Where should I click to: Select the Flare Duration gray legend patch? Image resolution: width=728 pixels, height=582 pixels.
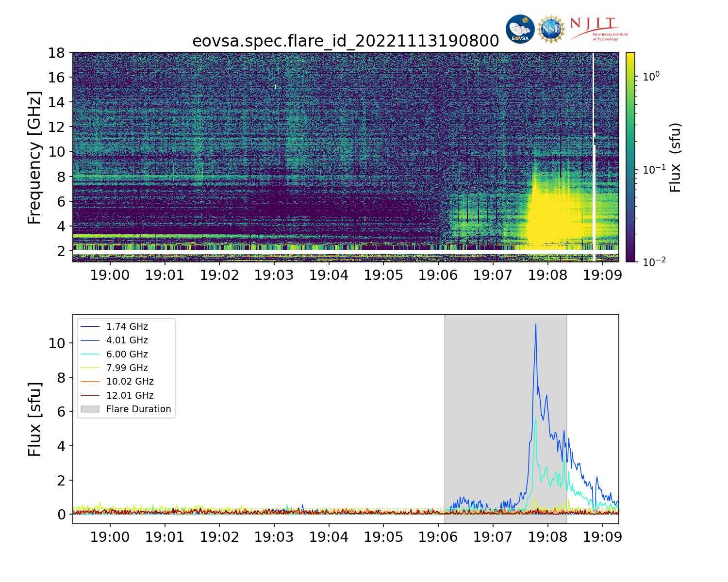pyautogui.click(x=90, y=409)
